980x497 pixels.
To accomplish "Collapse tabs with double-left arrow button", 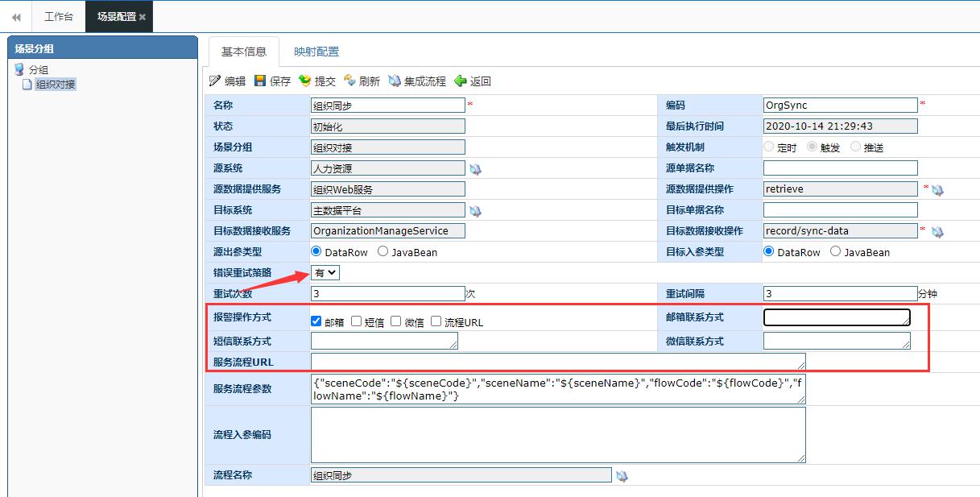I will 16,17.
